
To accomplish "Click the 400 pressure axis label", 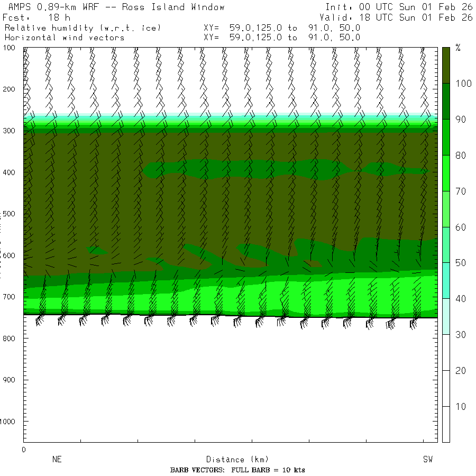I will coord(9,172).
